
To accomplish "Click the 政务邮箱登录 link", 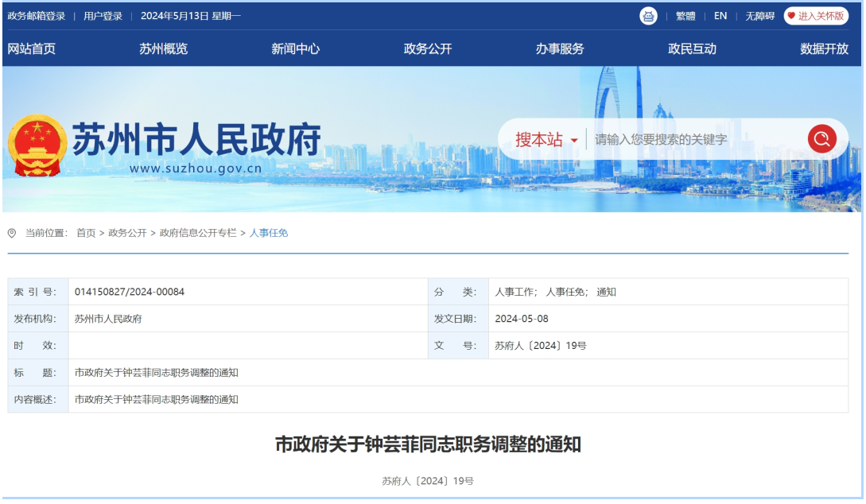I will (x=37, y=16).
